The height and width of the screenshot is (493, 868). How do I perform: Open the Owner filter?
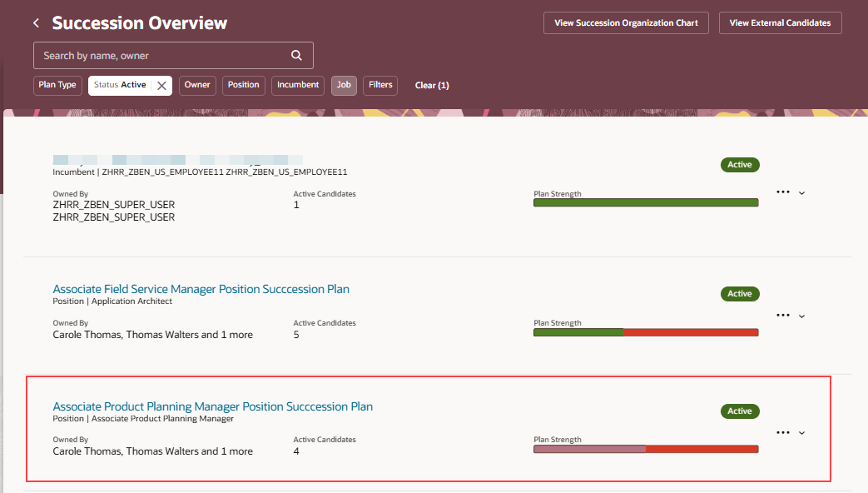[197, 85]
